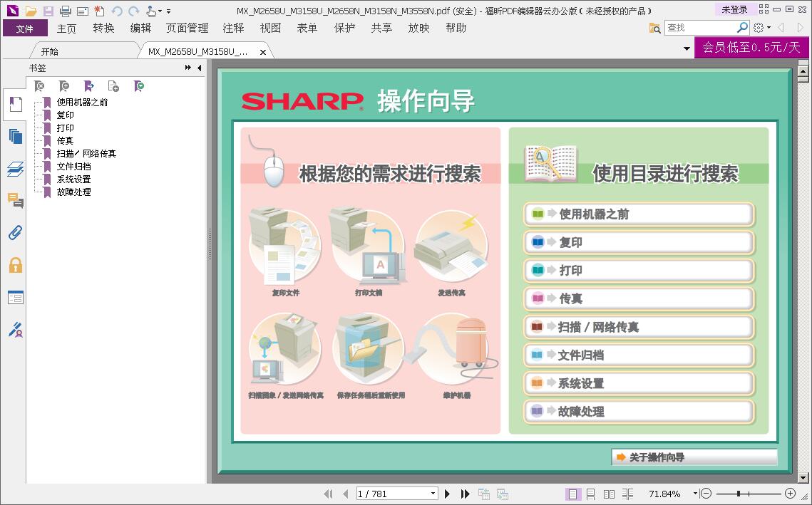The width and height of the screenshot is (812, 505).
Task: Expand the bookmark options dropdown icon
Action: pos(139,86)
